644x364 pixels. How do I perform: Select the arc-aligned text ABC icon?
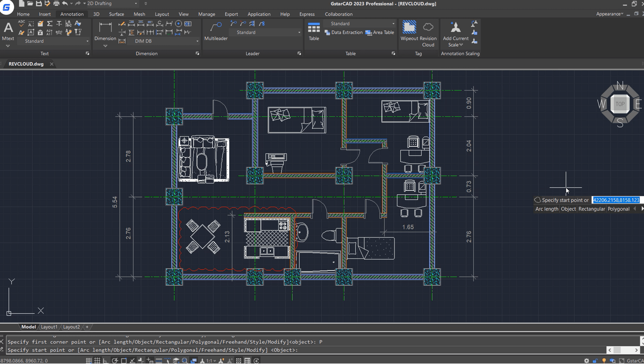click(59, 32)
